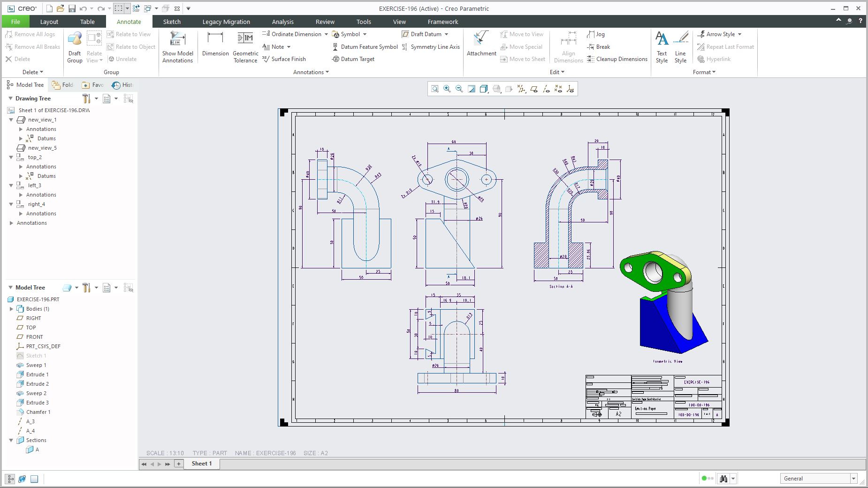
Task: Click the Datum Feature Symbol tool
Action: pos(365,47)
